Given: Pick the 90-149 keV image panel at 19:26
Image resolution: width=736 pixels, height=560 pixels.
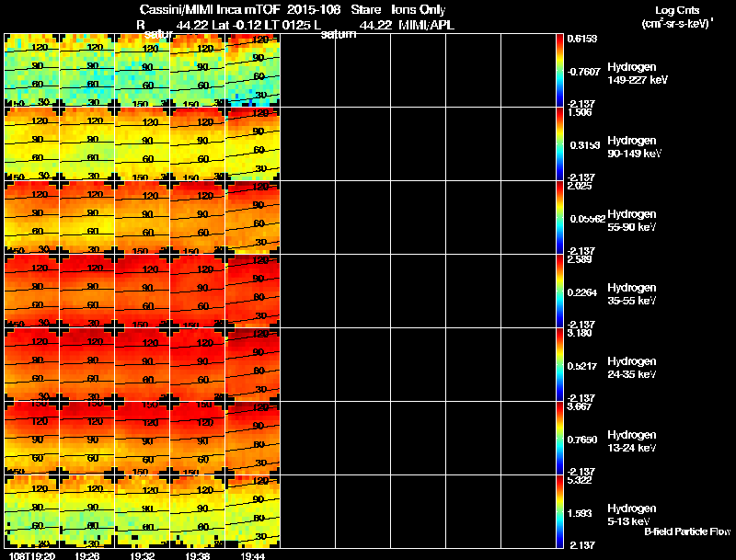Looking at the screenshot, I should [86, 143].
